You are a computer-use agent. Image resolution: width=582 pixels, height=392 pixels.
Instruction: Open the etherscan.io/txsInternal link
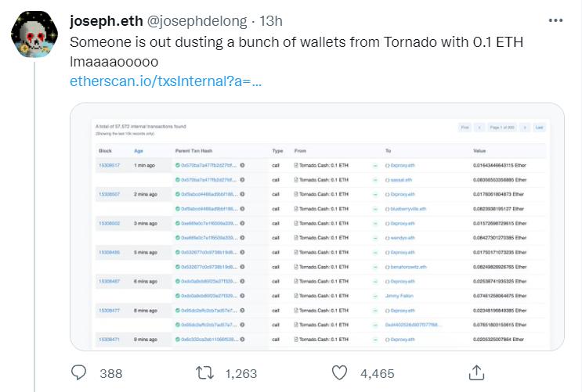165,80
